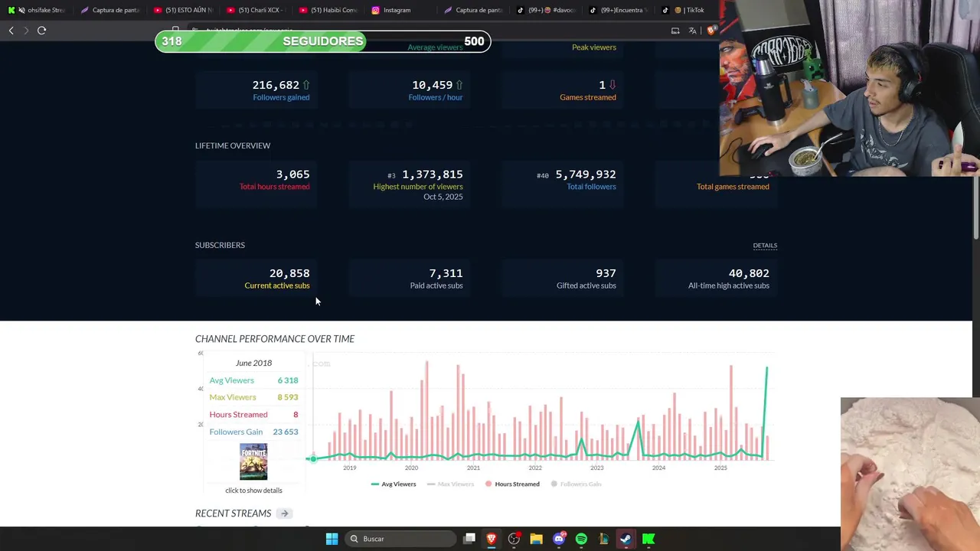Screen dimensions: 980x551
Task: Open Task View on the taskbar
Action: point(469,539)
